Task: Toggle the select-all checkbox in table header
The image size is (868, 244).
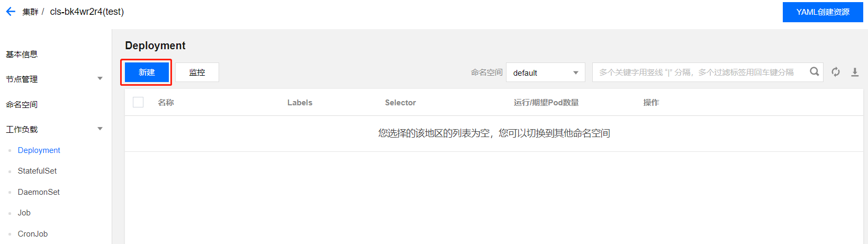Action: click(x=138, y=102)
